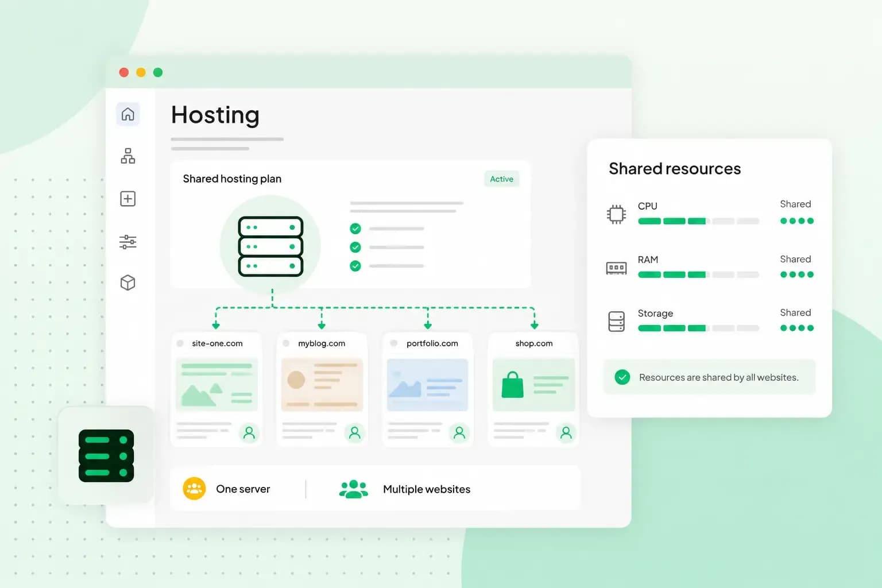Click the Active status badge
Screen dimensions: 882x588
click(x=501, y=179)
